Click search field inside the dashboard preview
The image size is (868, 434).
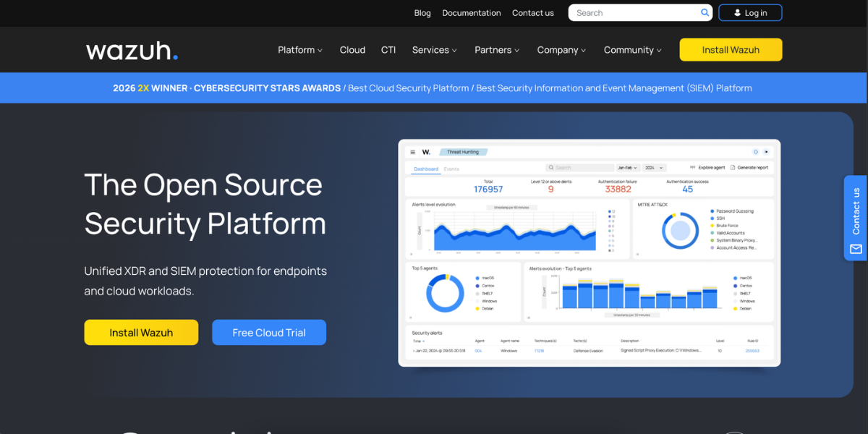click(x=579, y=167)
